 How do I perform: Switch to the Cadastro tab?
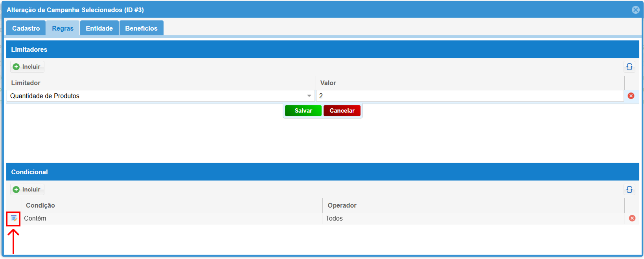(26, 28)
